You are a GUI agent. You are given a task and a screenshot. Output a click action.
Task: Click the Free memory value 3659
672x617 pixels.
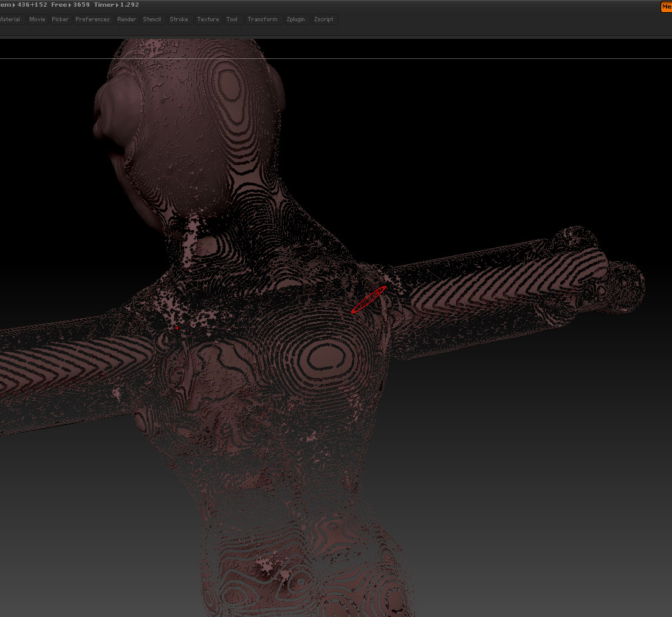pyautogui.click(x=81, y=4)
